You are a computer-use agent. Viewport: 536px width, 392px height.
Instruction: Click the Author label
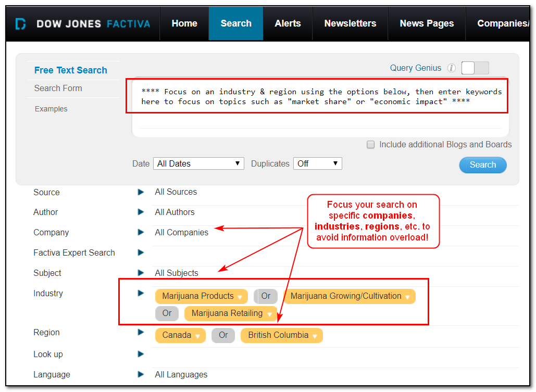click(x=45, y=212)
